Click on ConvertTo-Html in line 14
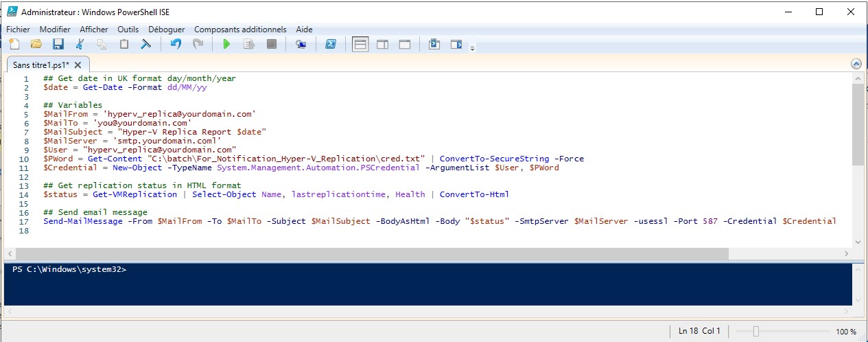Screen dimensions: 868x342 pyautogui.click(x=474, y=194)
